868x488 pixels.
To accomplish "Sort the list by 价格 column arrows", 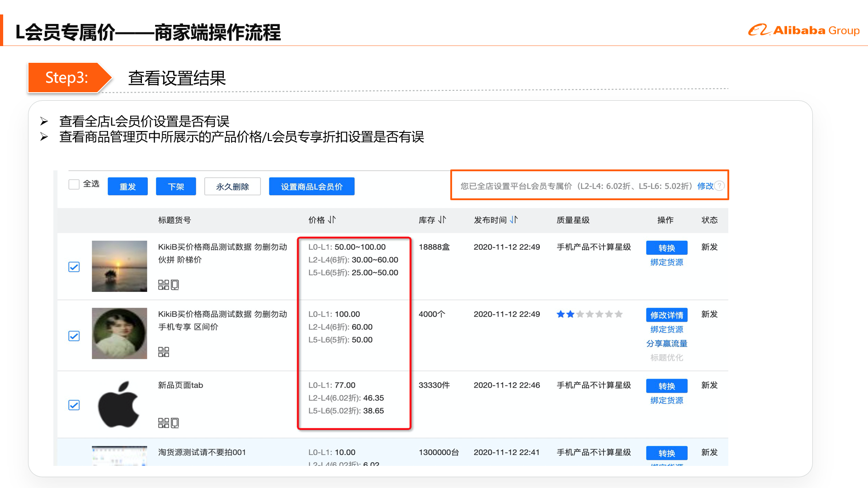I will 332,220.
